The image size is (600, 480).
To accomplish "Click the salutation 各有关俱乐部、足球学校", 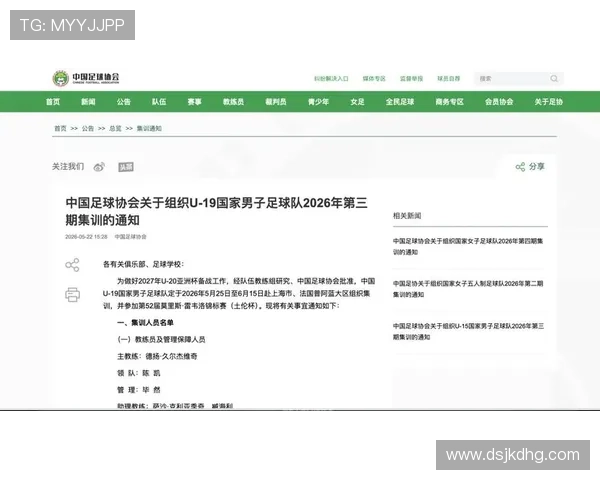I will [x=143, y=264].
